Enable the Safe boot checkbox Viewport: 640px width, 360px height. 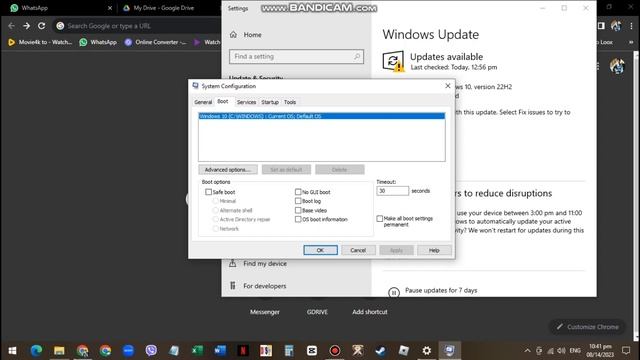point(209,192)
